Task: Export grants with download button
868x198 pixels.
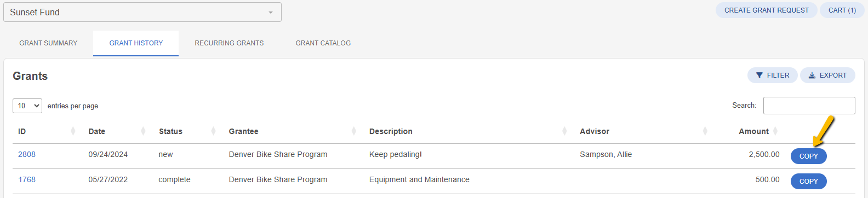Action: pyautogui.click(x=827, y=75)
